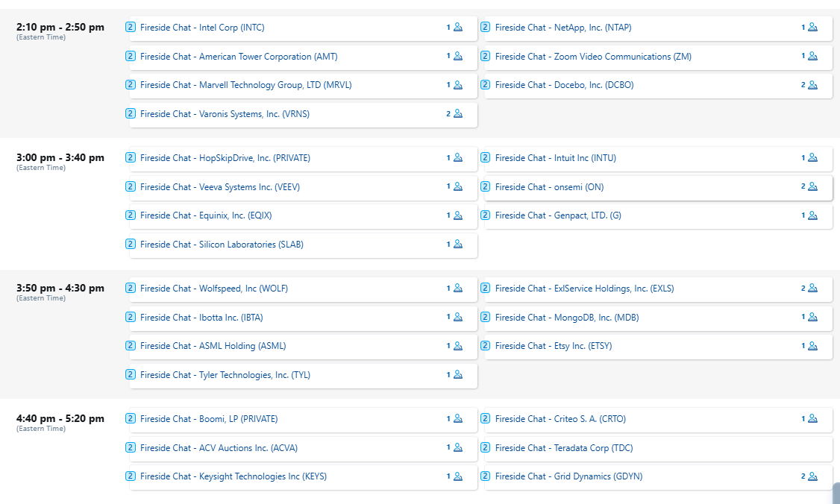The width and height of the screenshot is (840, 504).
Task: Open Fireside Chat - Wolfspeed, Inc (WOLF)
Action: [x=214, y=288]
